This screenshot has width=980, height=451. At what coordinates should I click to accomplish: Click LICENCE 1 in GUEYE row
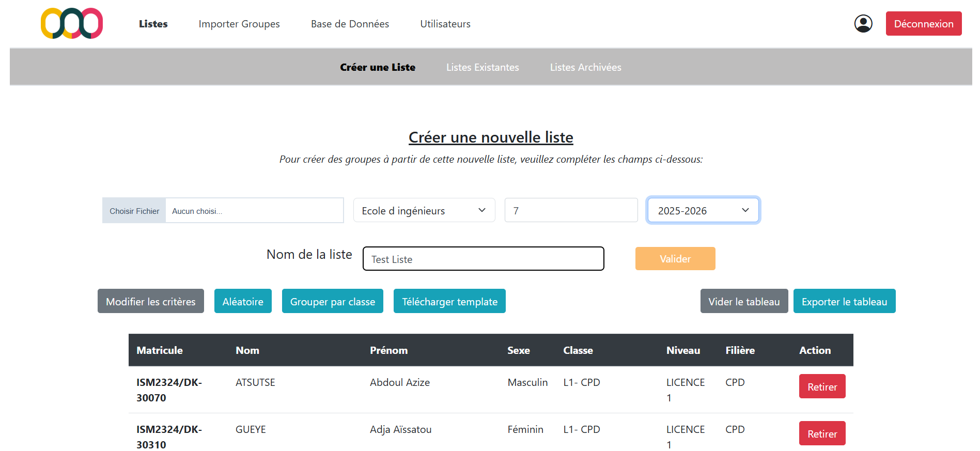pos(686,437)
